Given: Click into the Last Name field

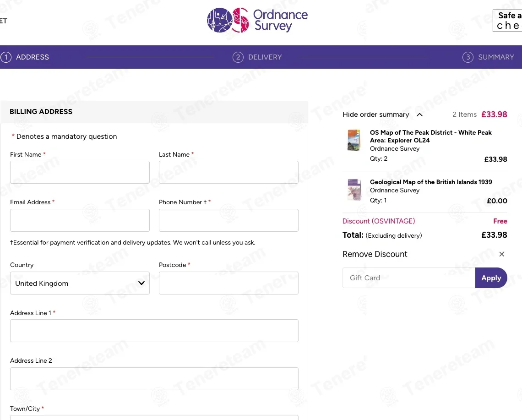Looking at the screenshot, I should (228, 172).
